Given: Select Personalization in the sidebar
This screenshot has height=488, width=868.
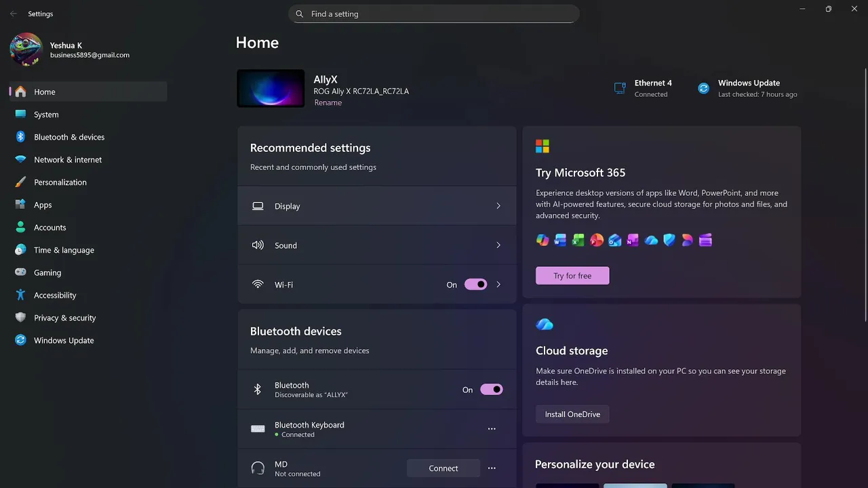Looking at the screenshot, I should (88, 182).
